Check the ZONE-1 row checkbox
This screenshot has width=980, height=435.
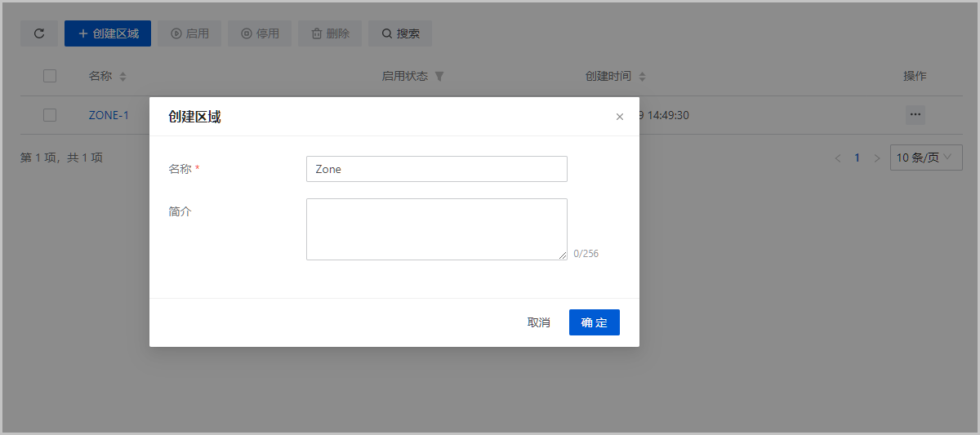(50, 115)
